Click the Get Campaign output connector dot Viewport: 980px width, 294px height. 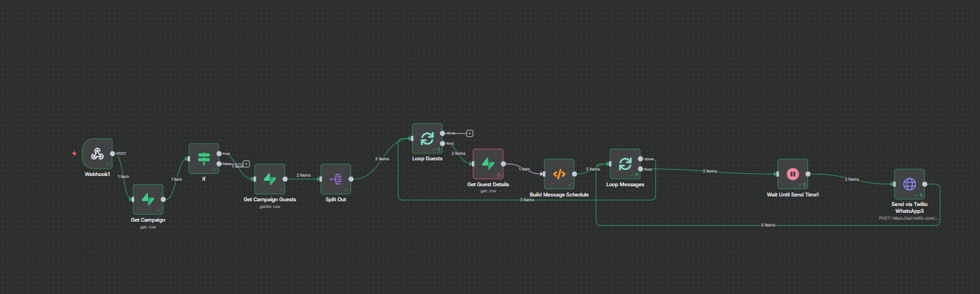[164, 199]
